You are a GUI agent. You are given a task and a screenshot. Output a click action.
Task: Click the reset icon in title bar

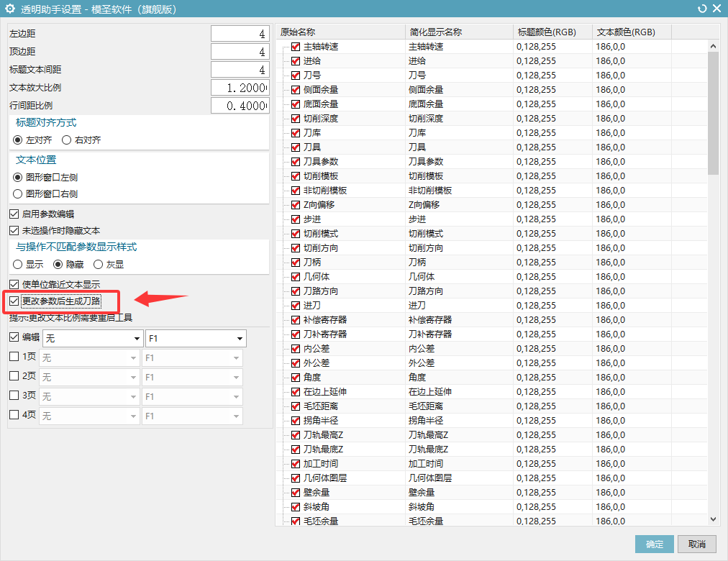(702, 9)
